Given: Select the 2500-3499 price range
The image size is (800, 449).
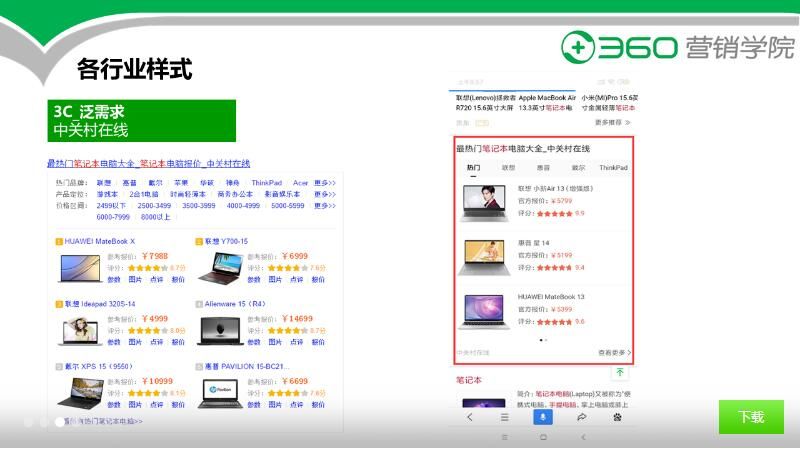Looking at the screenshot, I should coord(154,206).
